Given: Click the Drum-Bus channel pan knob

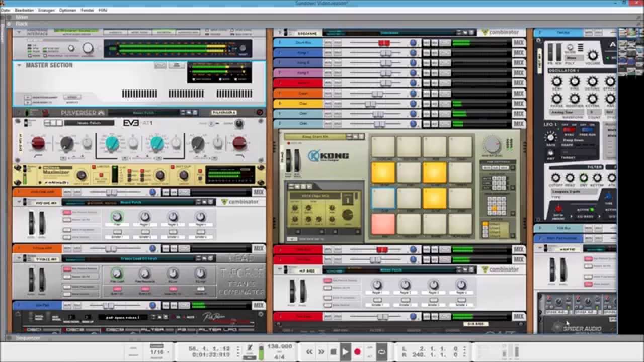Looking at the screenshot, I should click(413, 43).
